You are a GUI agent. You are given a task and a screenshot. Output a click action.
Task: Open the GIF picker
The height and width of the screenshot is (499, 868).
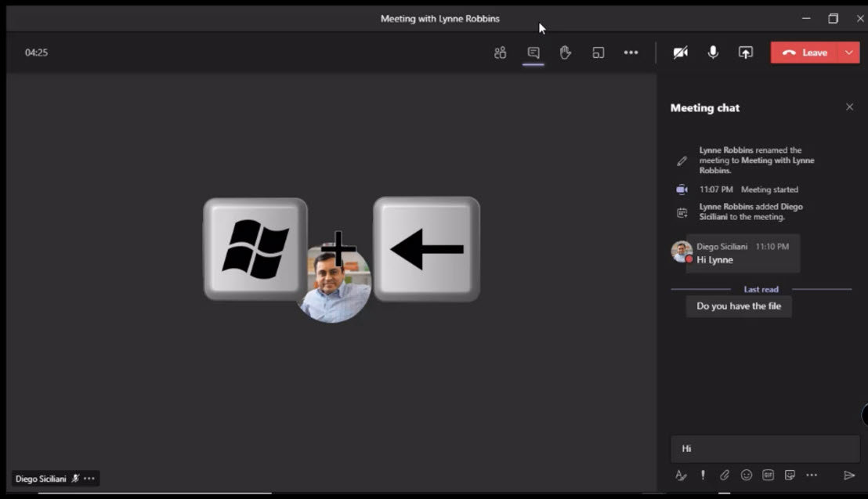pyautogui.click(x=769, y=475)
